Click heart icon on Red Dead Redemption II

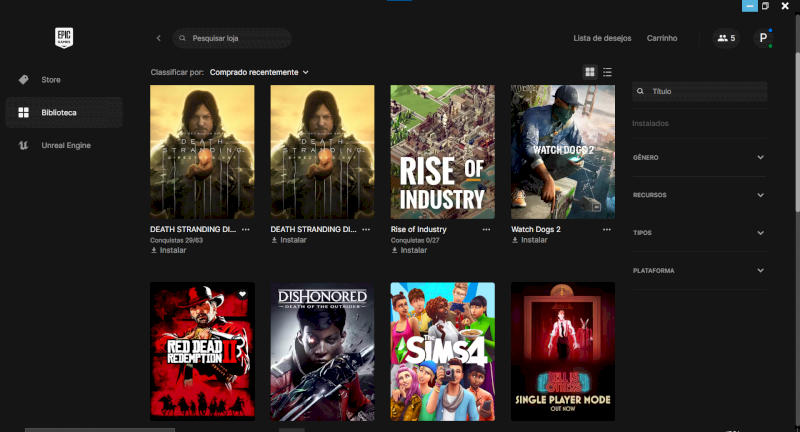(242, 294)
